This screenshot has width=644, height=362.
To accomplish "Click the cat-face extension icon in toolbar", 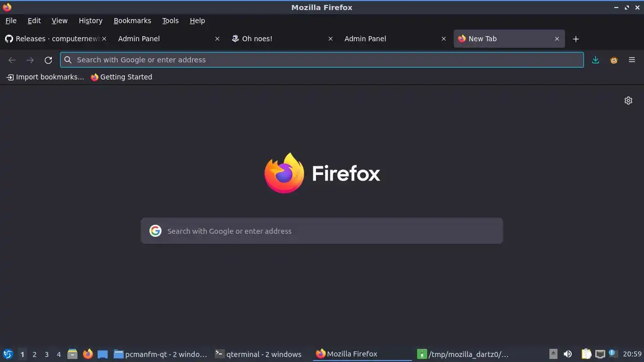I will (614, 60).
